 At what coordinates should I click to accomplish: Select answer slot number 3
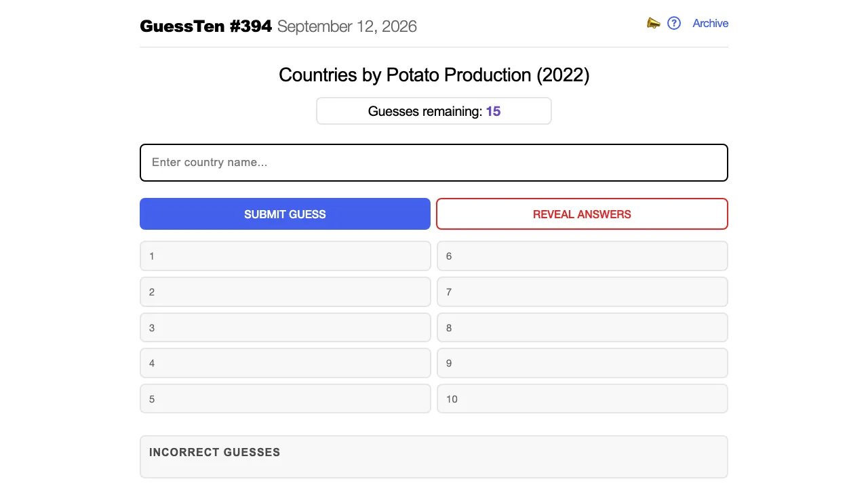coord(285,327)
